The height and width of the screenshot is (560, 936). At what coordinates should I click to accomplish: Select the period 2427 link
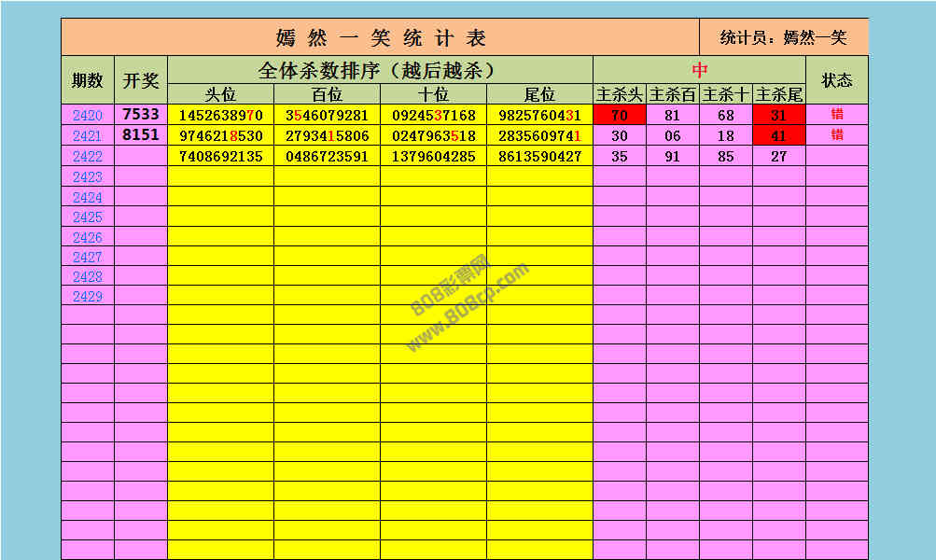coord(88,257)
